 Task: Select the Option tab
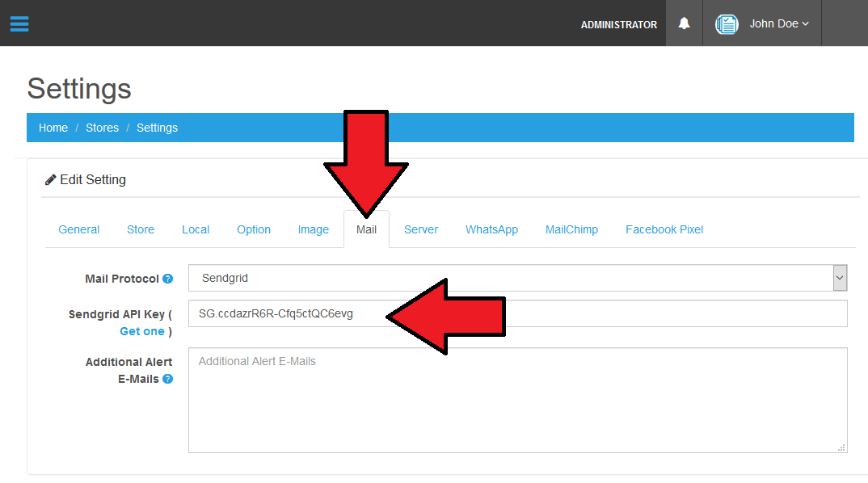254,229
